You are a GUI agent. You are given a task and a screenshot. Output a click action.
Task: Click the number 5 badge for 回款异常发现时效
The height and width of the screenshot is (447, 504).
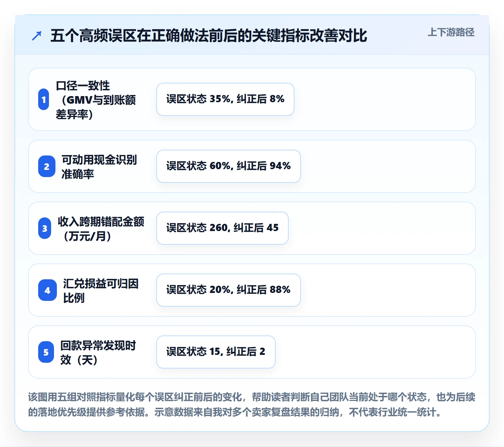pyautogui.click(x=46, y=352)
